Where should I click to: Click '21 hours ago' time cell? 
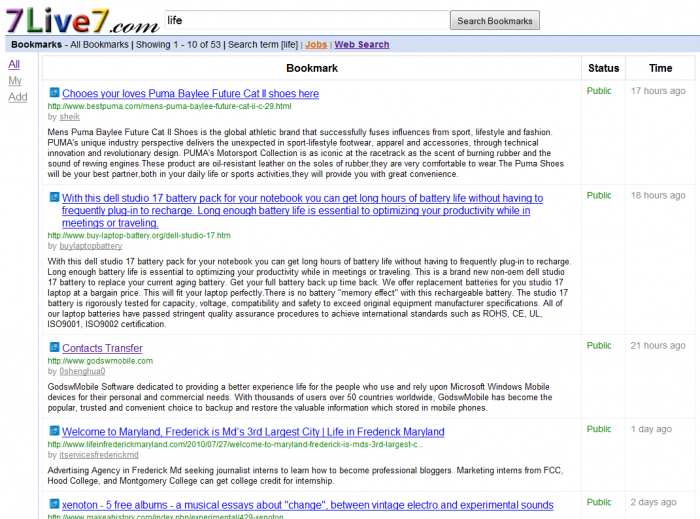pos(658,345)
